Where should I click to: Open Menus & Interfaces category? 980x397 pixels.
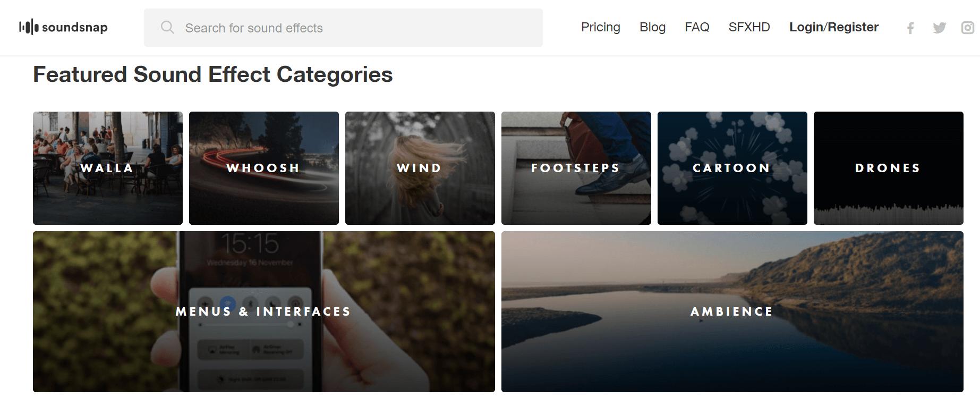coord(264,311)
